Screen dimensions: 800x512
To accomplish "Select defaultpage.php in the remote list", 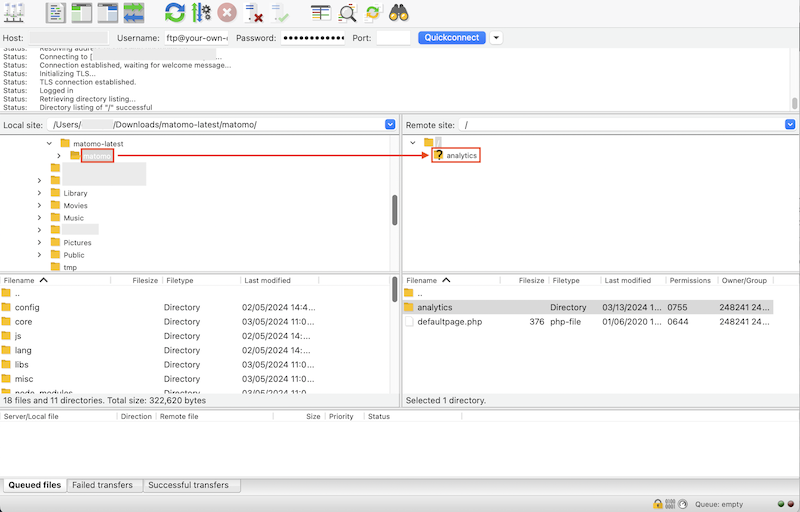I will tap(588, 322).
